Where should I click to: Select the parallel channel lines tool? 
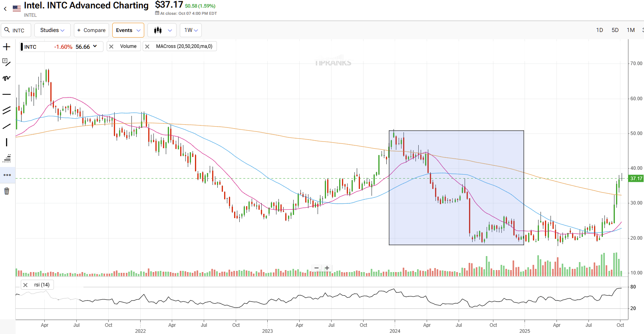(x=6, y=111)
